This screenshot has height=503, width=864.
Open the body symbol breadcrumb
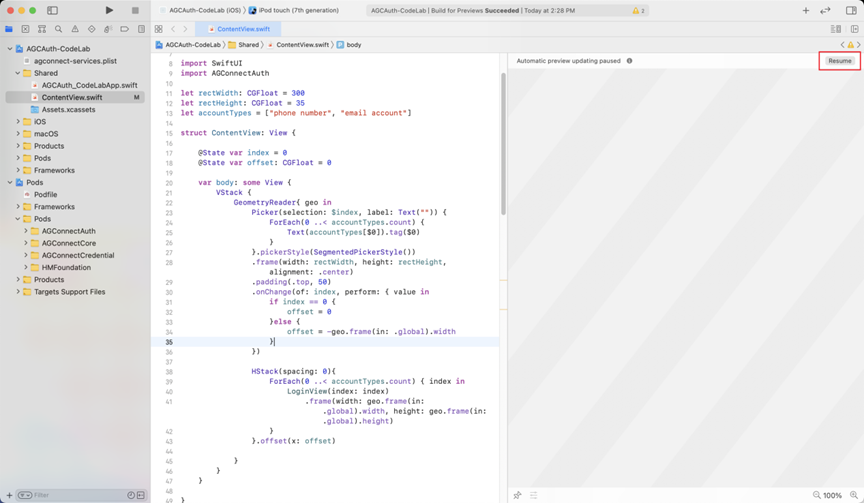[x=349, y=45]
